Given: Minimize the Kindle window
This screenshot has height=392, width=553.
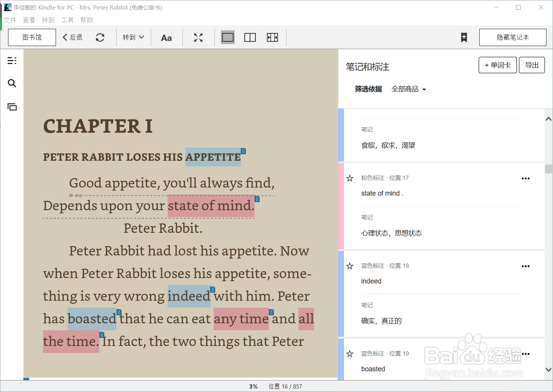Looking at the screenshot, I should click(496, 7).
